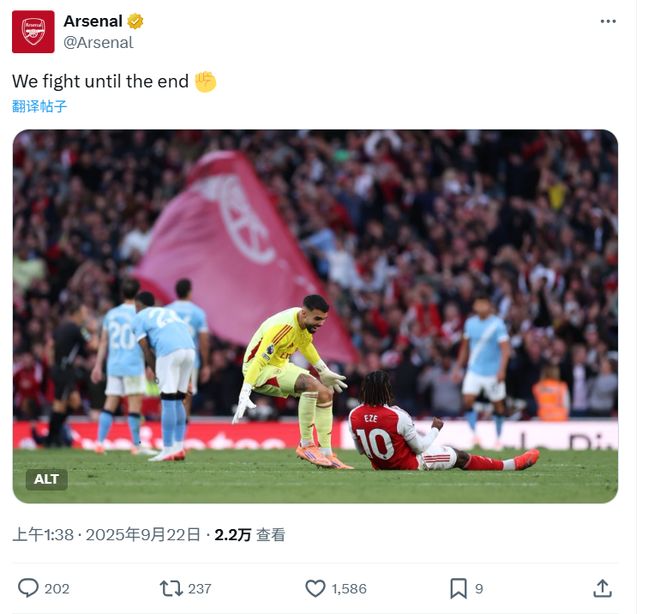Click the 202 replies count
Image resolution: width=660 pixels, height=614 pixels.
coord(57,588)
